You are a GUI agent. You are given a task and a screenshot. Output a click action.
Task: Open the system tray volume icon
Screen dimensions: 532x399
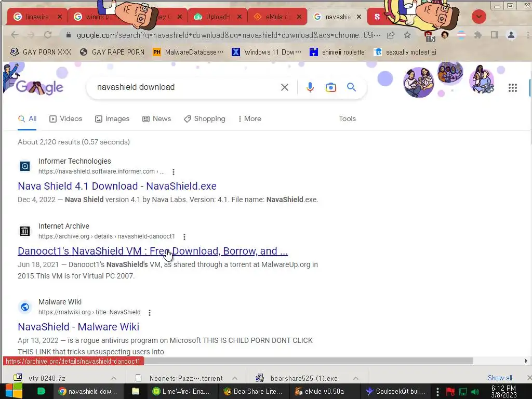[475, 392]
